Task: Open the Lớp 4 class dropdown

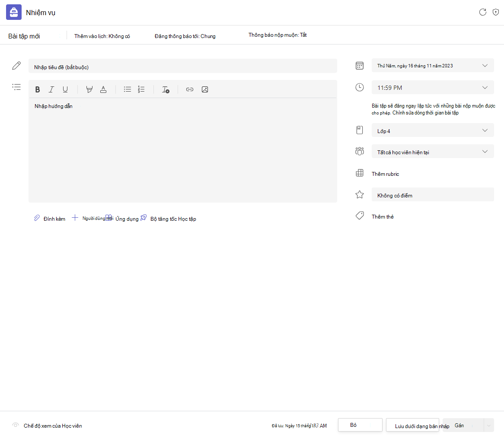Action: [433, 130]
